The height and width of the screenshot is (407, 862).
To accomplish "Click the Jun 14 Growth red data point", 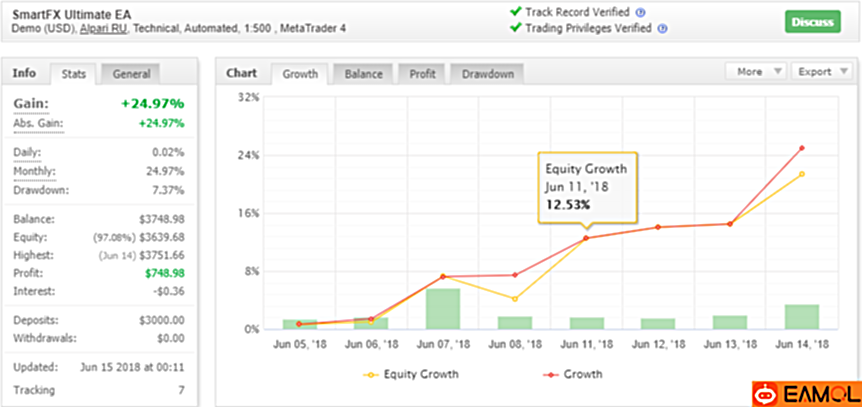I will coord(802,148).
